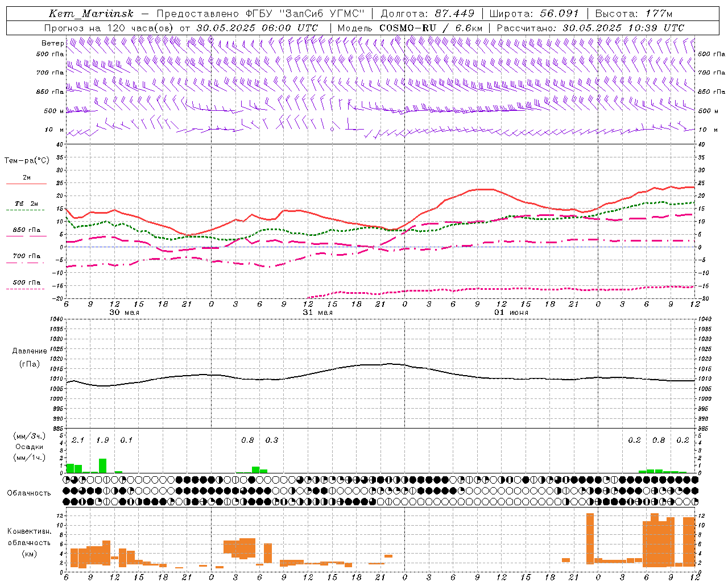Image resolution: width=728 pixels, height=582 pixels.
Task: Click the (мм/1ч.) precipitation unit label
Action: (30, 458)
